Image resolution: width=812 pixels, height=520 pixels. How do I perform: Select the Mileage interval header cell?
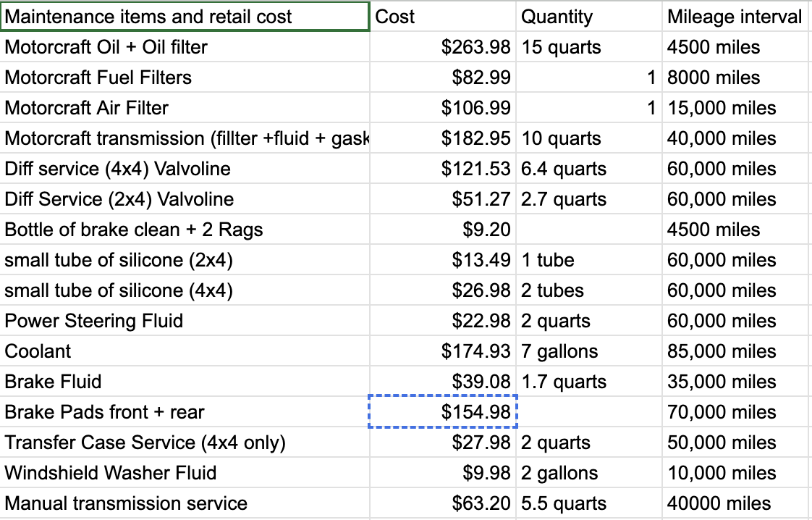pyautogui.click(x=737, y=17)
